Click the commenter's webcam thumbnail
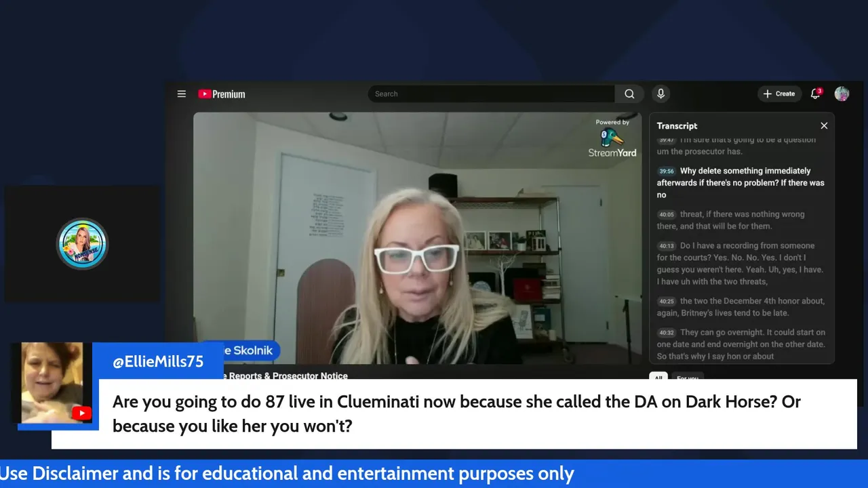Image resolution: width=868 pixels, height=488 pixels. point(52,383)
